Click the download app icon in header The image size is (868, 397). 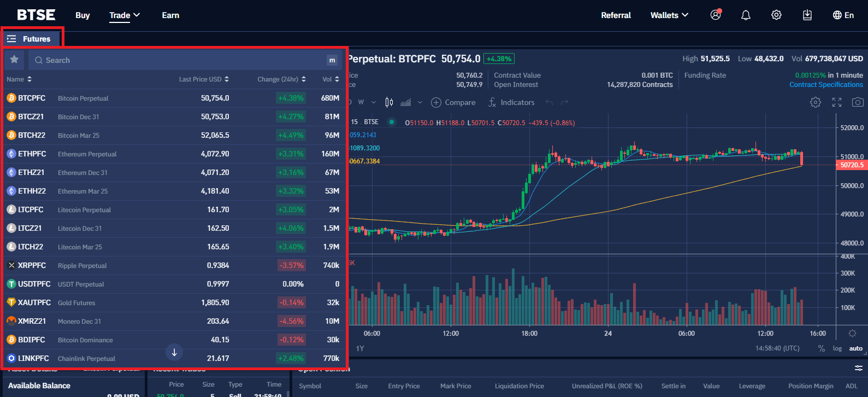807,15
